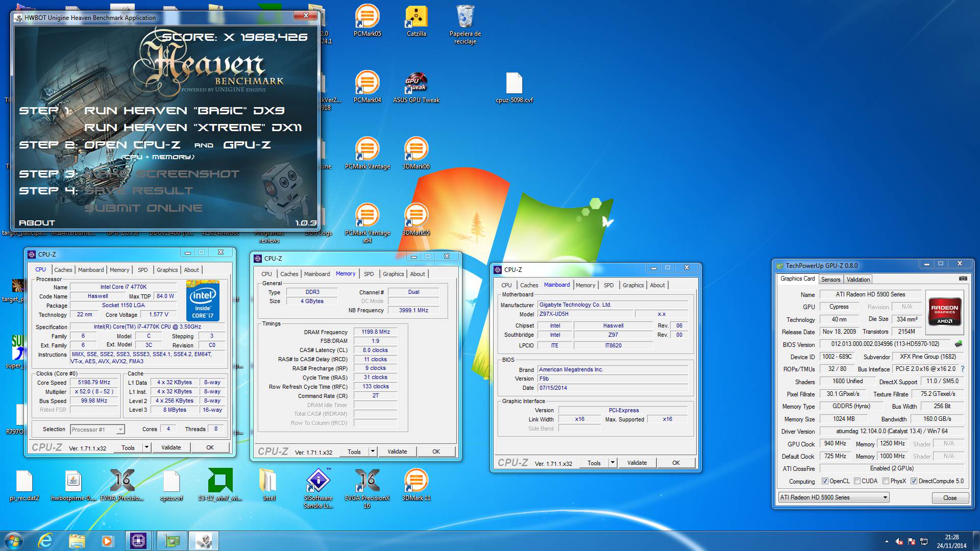Click RUN HEAVEN "BASIC" DX9

tap(184, 111)
